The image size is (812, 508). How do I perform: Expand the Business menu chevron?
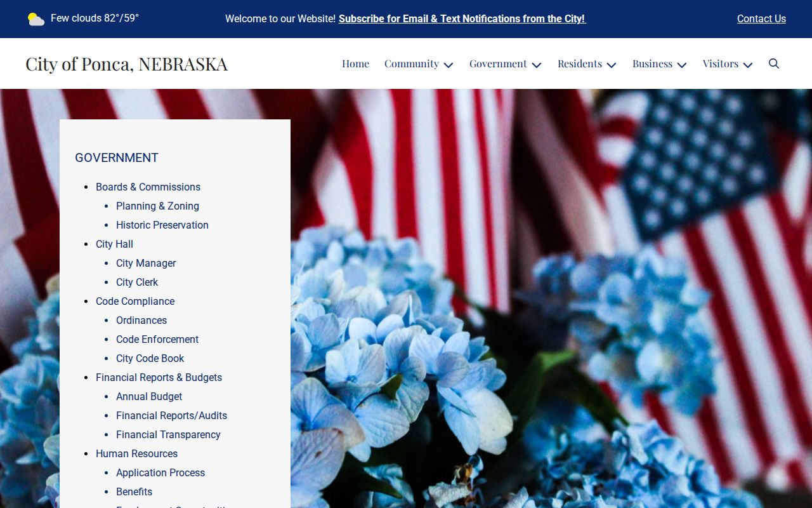682,65
